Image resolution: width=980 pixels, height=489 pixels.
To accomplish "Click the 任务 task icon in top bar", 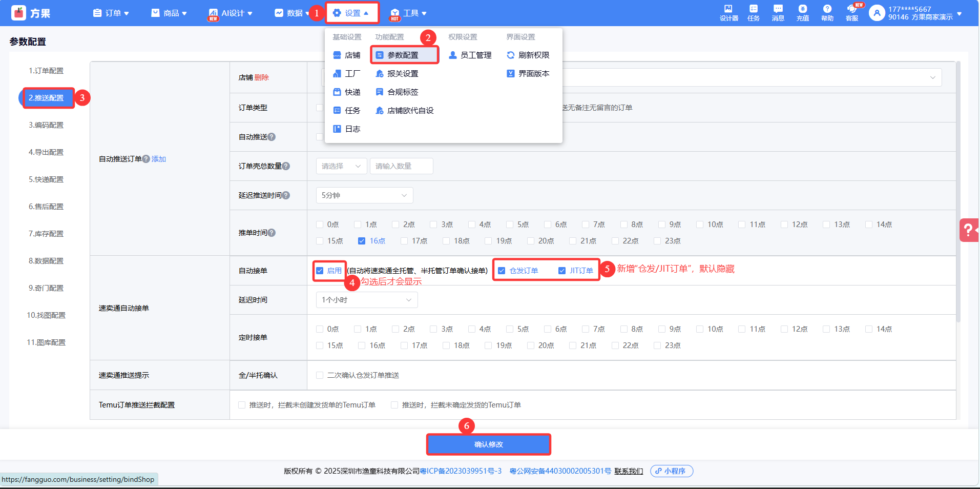I will coord(753,12).
